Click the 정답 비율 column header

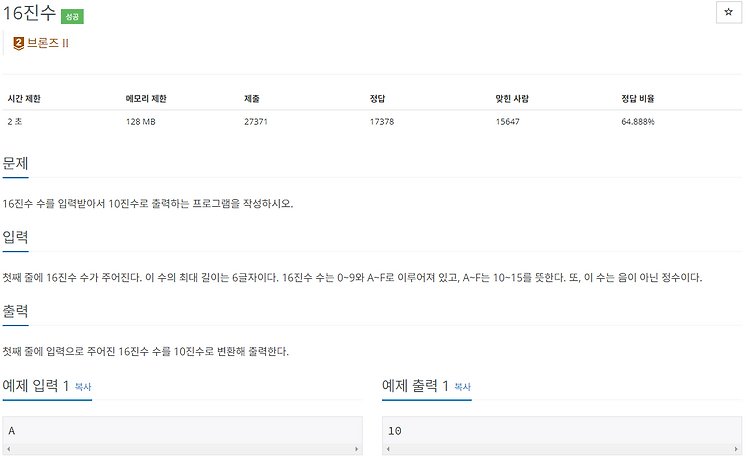tap(638, 99)
